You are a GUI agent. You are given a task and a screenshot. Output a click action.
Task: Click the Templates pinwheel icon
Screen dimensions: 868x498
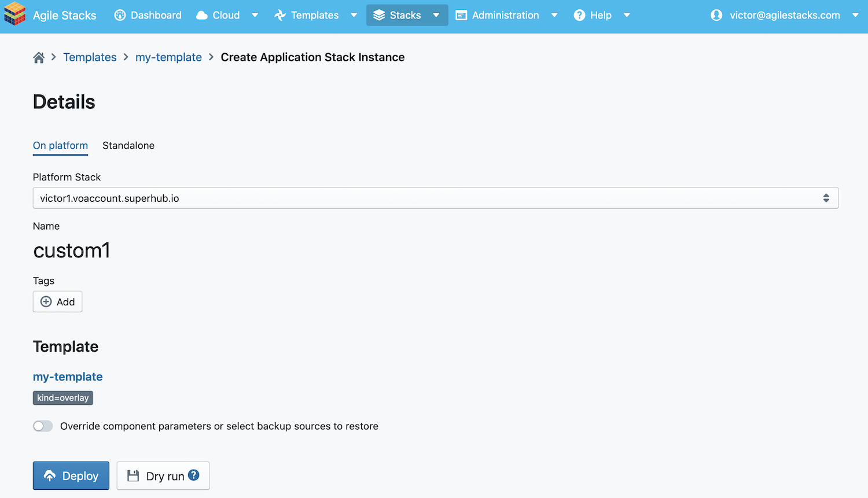[x=280, y=15]
